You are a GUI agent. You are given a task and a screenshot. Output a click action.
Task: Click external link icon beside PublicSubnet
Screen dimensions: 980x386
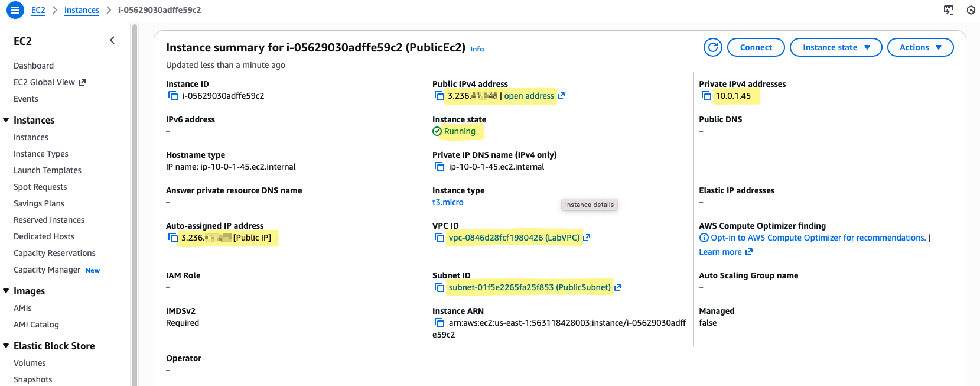coord(618,287)
